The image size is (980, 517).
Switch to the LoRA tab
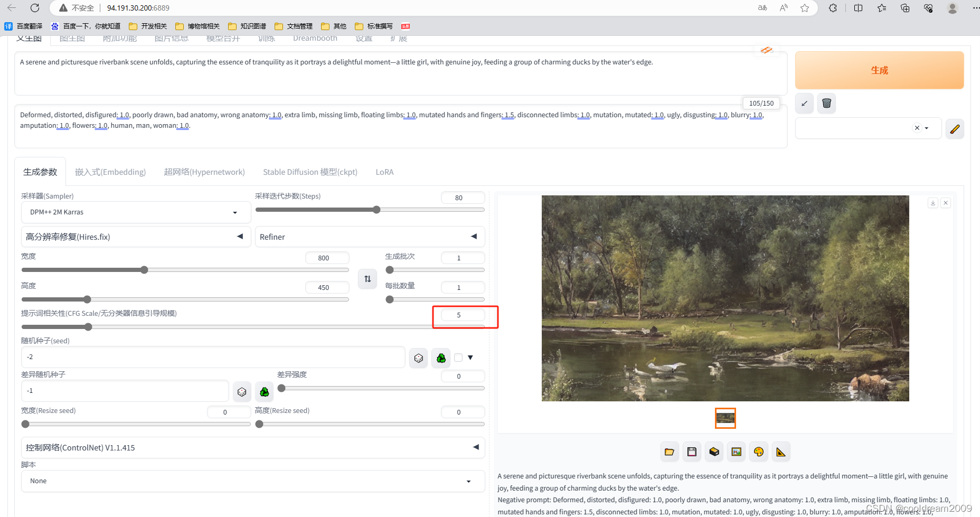pyautogui.click(x=384, y=172)
